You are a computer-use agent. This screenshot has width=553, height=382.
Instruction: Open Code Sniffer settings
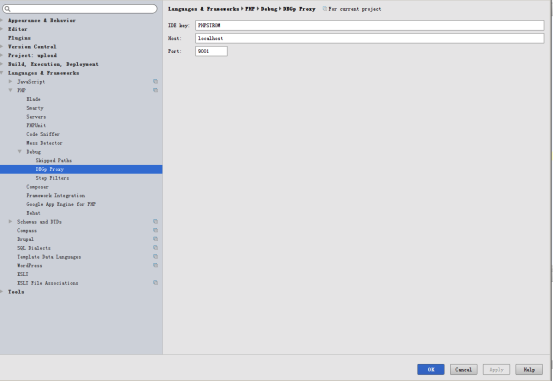(43, 134)
